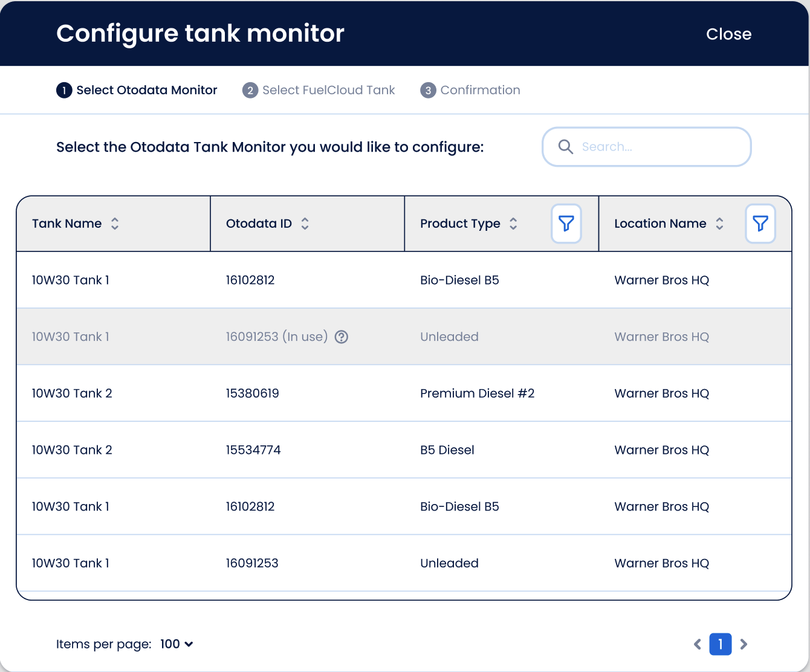Click the B5 Diesel product cell
Image resolution: width=810 pixels, height=672 pixels.
point(447,450)
